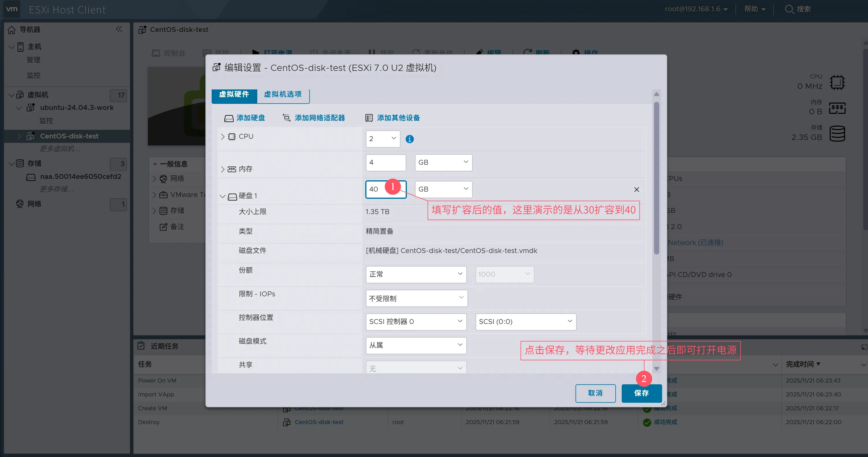Open hard disk size unit GB dropdown
868x457 pixels.
pos(443,189)
